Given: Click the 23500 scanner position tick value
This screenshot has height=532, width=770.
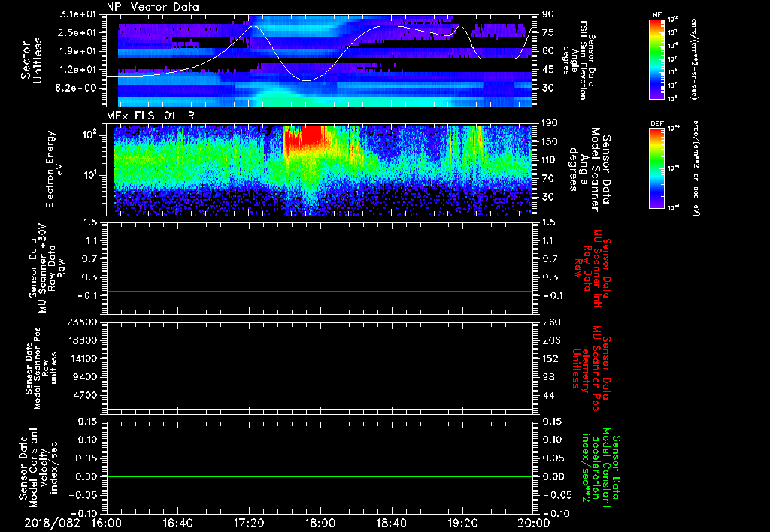Looking at the screenshot, I should 81,322.
